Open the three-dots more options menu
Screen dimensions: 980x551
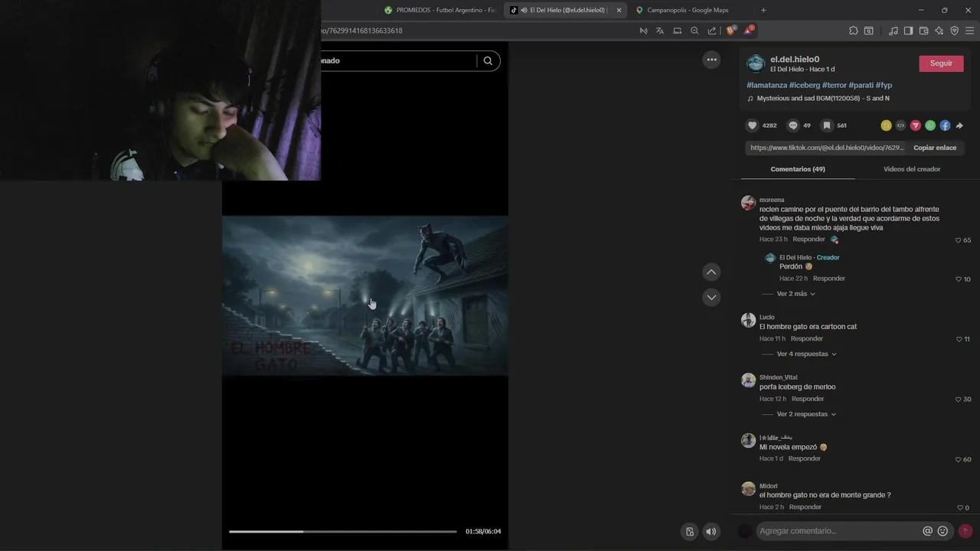pos(711,60)
